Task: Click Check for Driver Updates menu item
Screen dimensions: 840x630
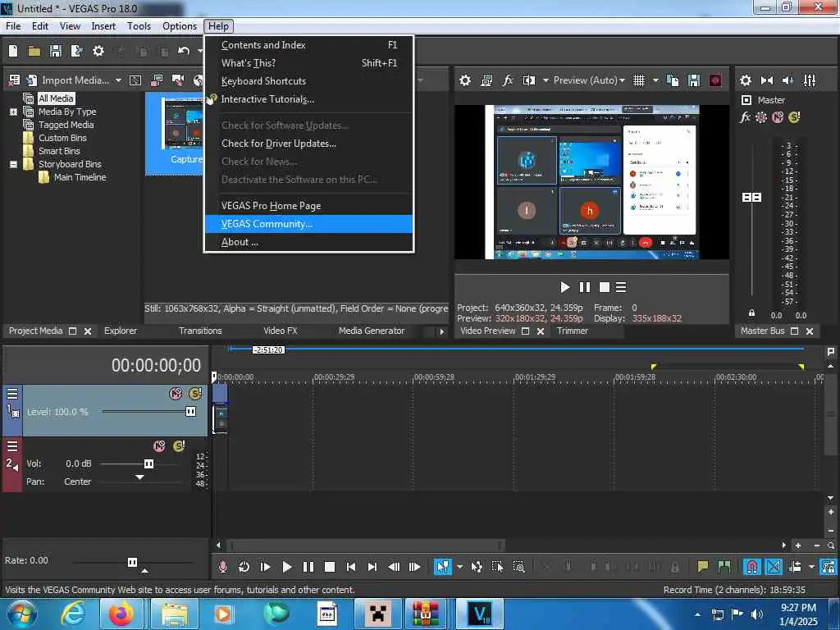Action: point(308,144)
